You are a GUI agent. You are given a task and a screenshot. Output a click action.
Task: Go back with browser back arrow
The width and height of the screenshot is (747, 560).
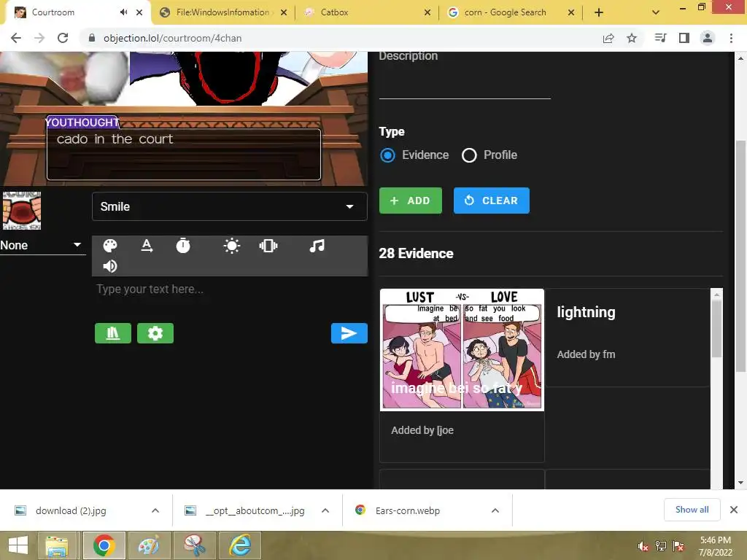coord(16,38)
